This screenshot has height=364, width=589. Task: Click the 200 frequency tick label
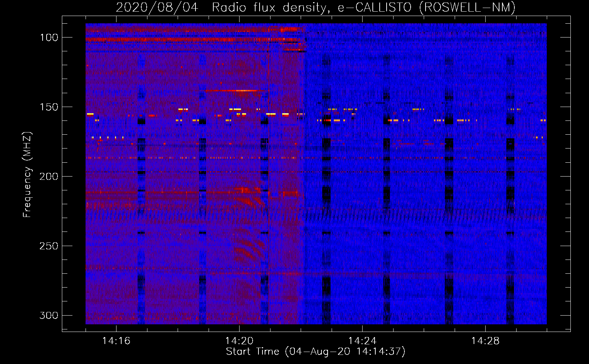click(49, 177)
